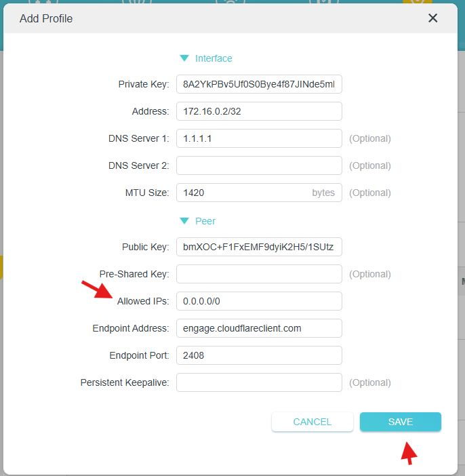
Task: Edit the Address field 172.16.0.2/32
Action: (259, 111)
